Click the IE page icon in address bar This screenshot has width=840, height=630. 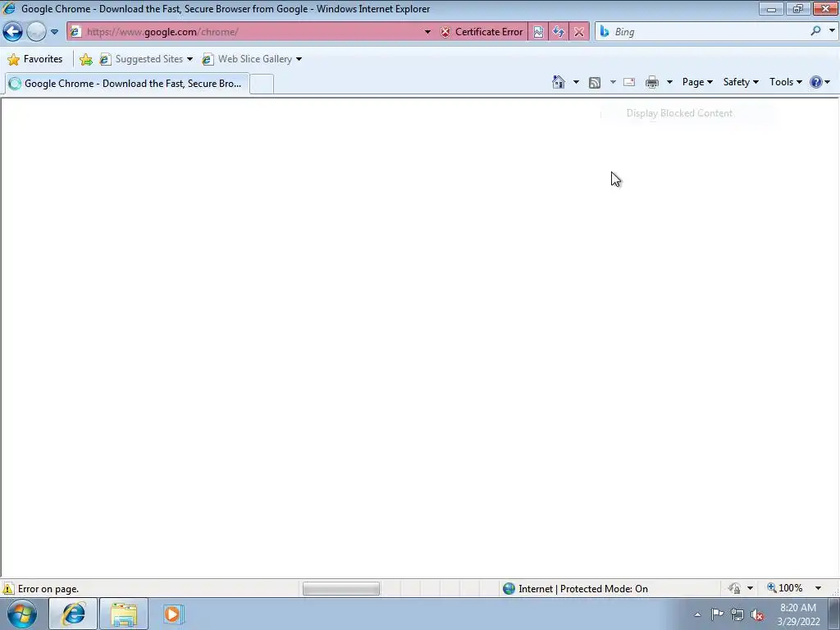click(x=75, y=32)
